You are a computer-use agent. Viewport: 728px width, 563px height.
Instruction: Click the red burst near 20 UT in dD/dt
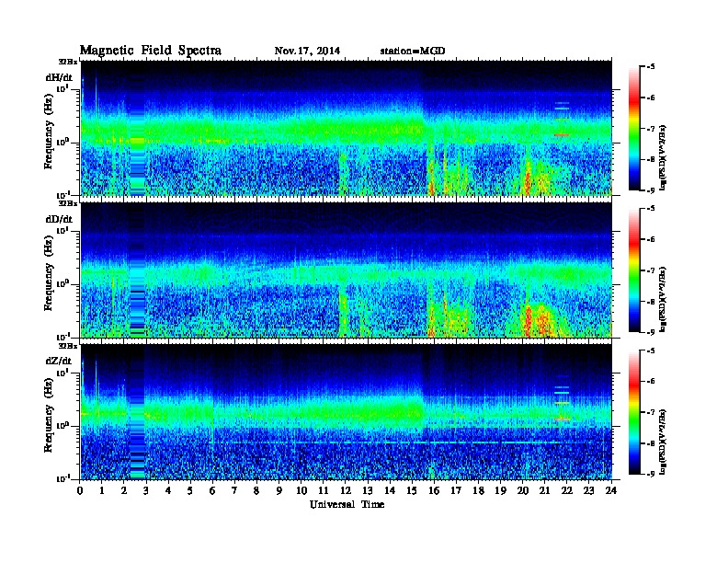pos(528,320)
